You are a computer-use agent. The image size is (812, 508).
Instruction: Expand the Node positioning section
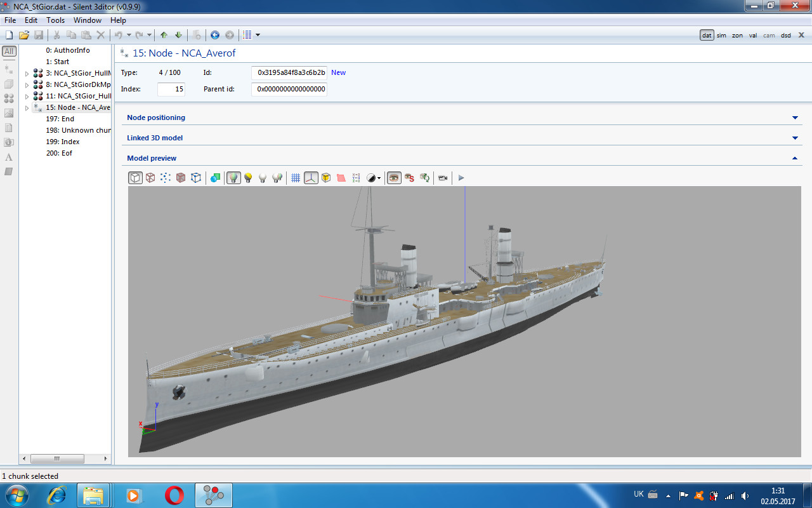click(795, 117)
